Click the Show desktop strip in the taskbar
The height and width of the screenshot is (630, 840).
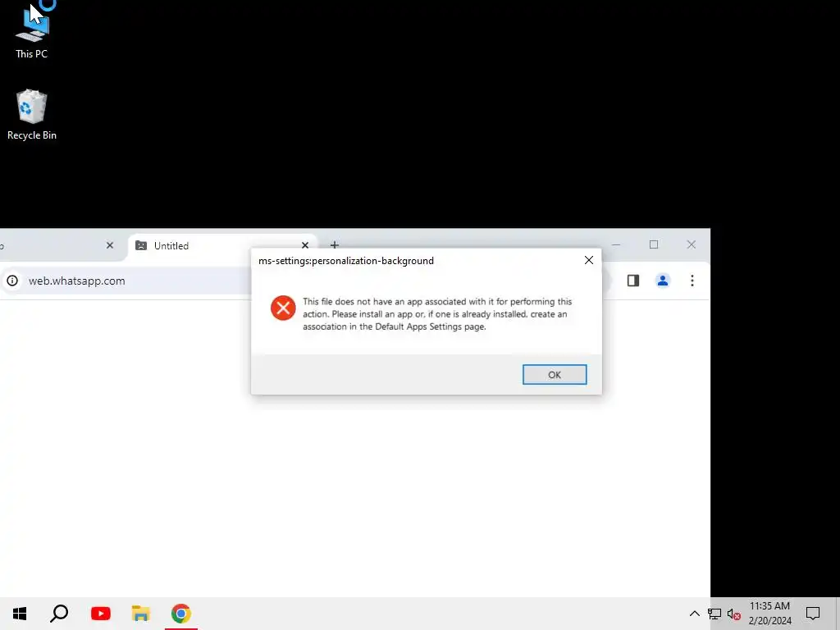[838, 614]
